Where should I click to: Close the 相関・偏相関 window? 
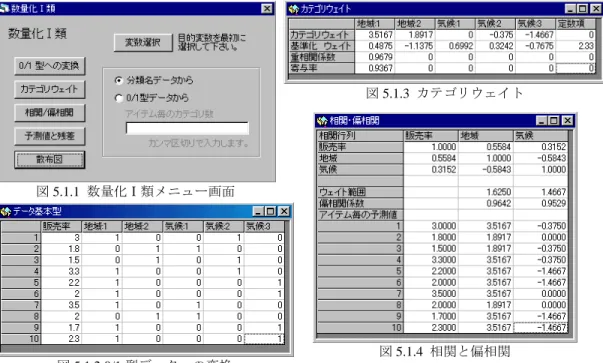(x=568, y=121)
